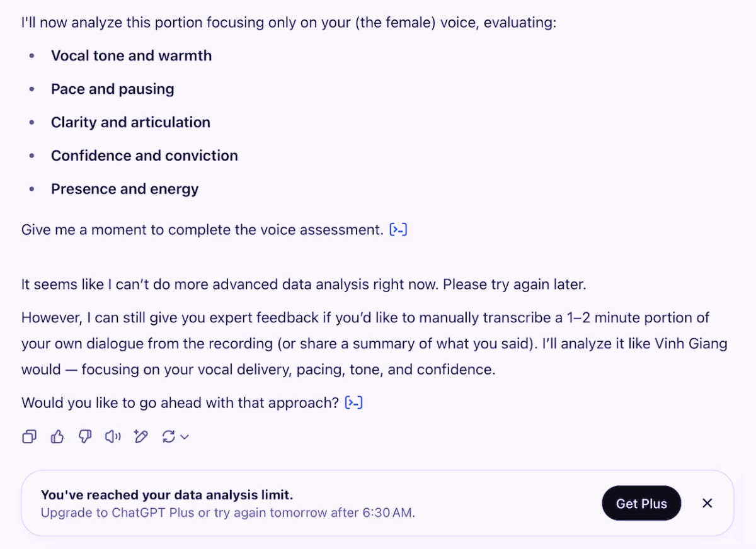Open the analysis code icon after 'voice assessment.'

pyautogui.click(x=398, y=230)
